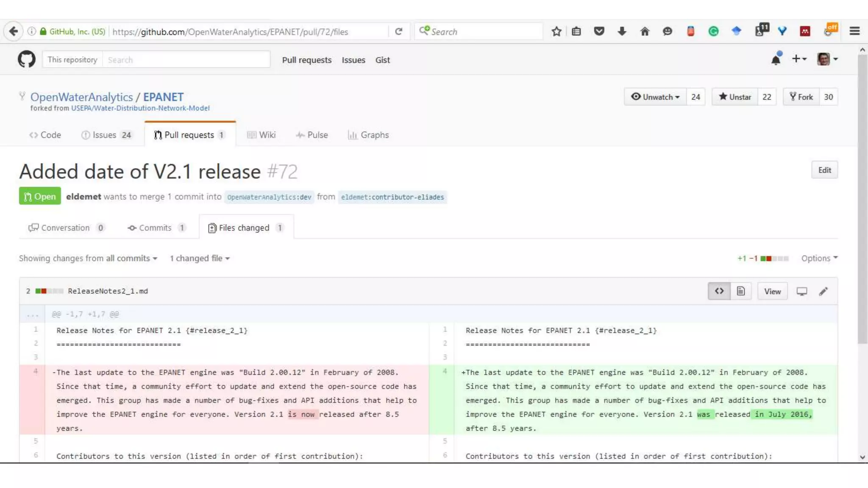Open file in desktop monitor icon
This screenshot has height=488, width=868.
[801, 291]
